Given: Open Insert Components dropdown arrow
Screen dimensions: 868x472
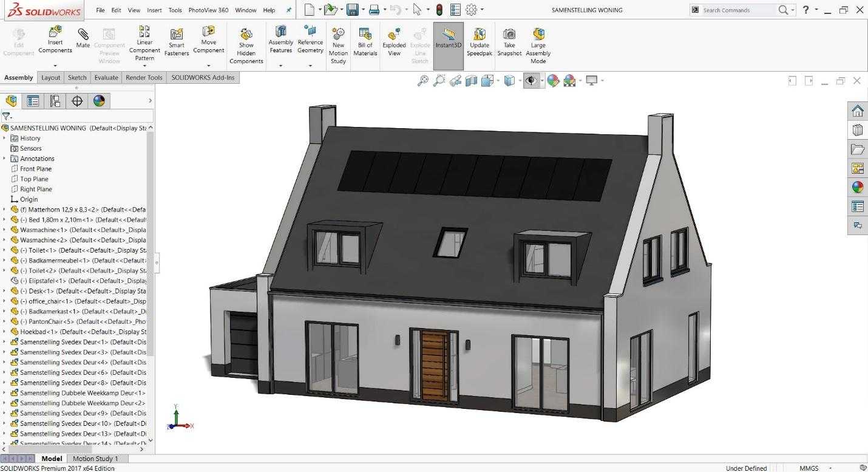Looking at the screenshot, I should (x=55, y=66).
